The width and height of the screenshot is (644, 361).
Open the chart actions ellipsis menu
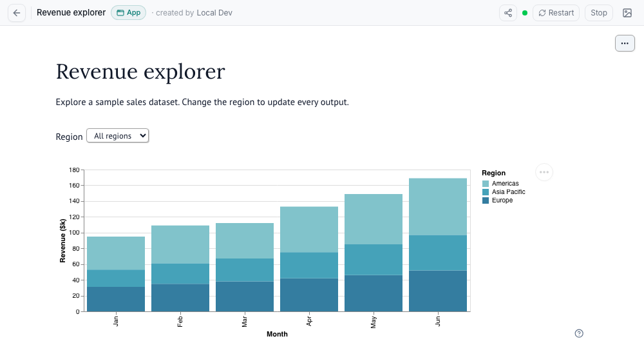pyautogui.click(x=544, y=172)
